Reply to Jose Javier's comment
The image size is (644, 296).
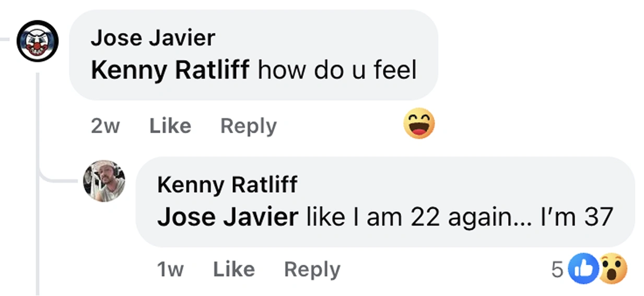tap(248, 126)
